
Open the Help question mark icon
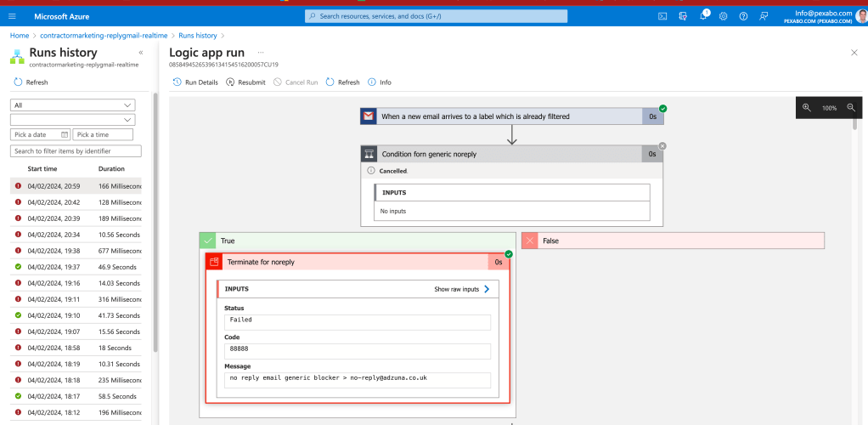point(743,16)
